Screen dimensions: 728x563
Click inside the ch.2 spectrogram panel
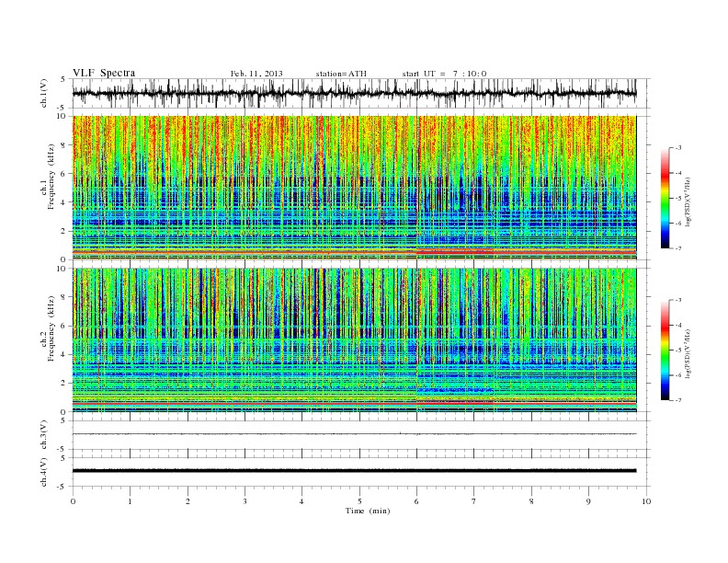[354, 340]
